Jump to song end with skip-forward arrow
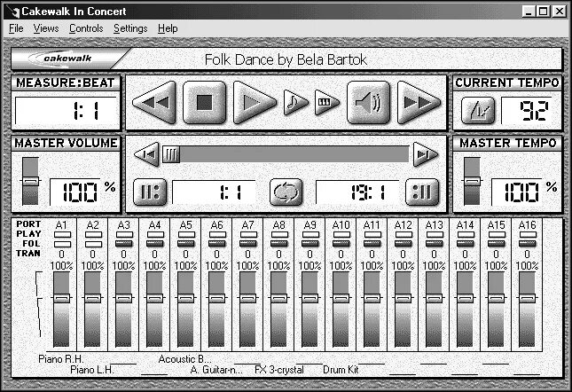This screenshot has width=572, height=392. 425,154
